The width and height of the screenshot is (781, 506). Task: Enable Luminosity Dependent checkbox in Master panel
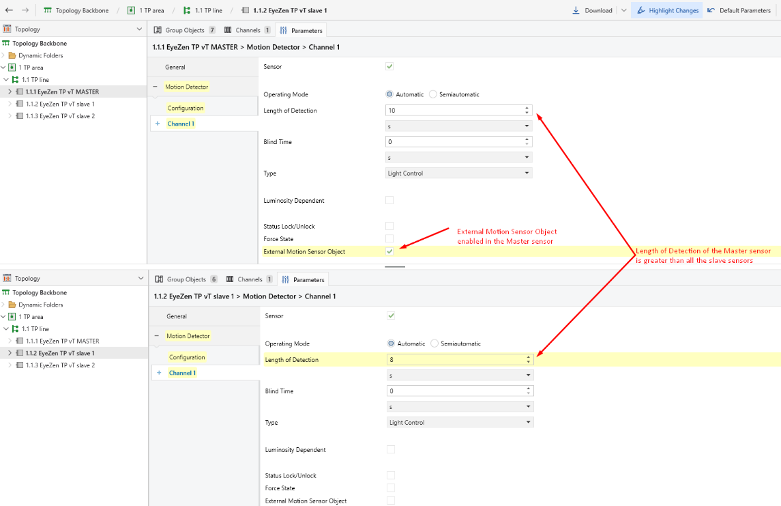point(389,201)
